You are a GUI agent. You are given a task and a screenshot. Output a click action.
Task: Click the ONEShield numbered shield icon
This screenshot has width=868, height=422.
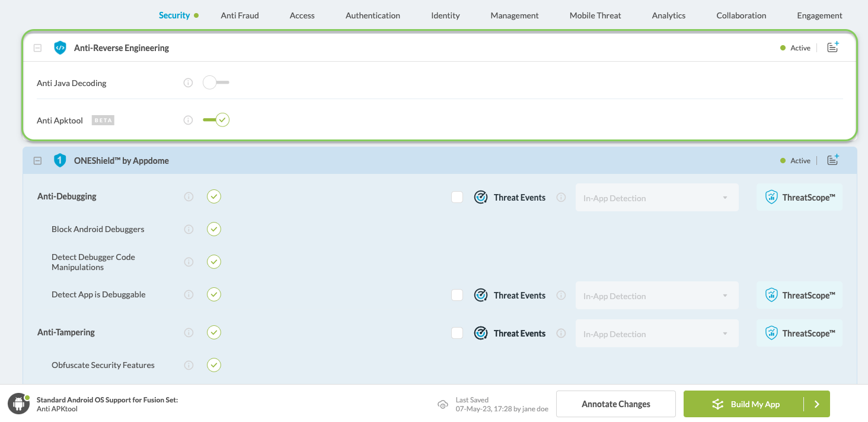[x=60, y=160]
